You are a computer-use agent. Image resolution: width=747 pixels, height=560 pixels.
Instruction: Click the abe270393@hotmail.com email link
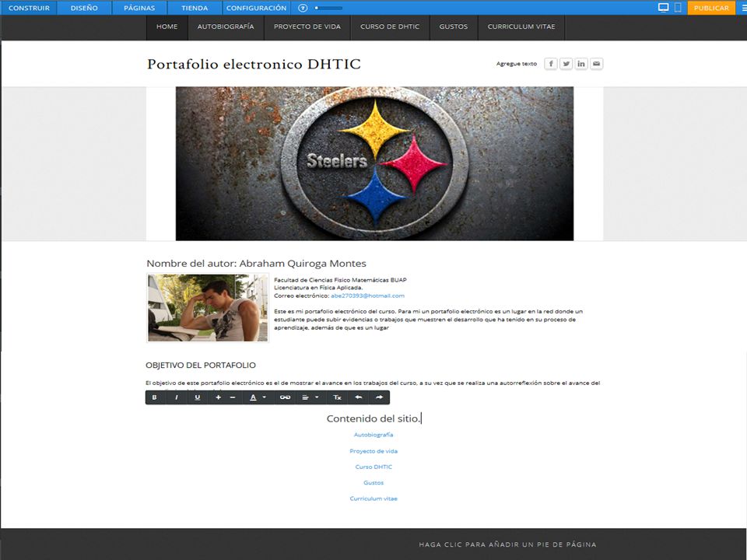[367, 296]
